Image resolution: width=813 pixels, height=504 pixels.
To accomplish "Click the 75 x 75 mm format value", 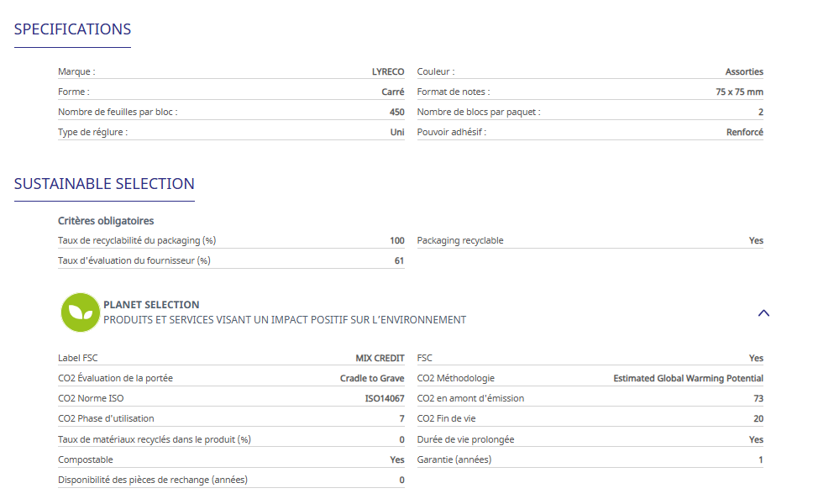I will 739,92.
